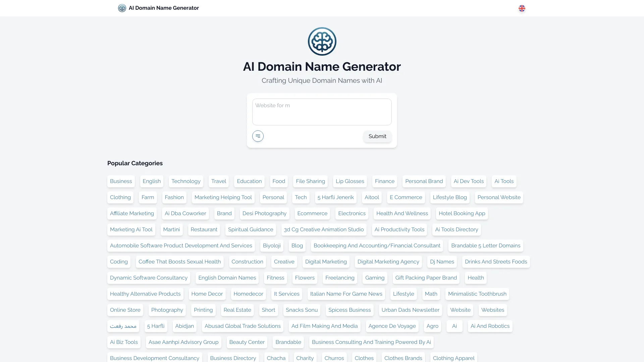Expand generator options via the circled lines icon

click(258, 136)
